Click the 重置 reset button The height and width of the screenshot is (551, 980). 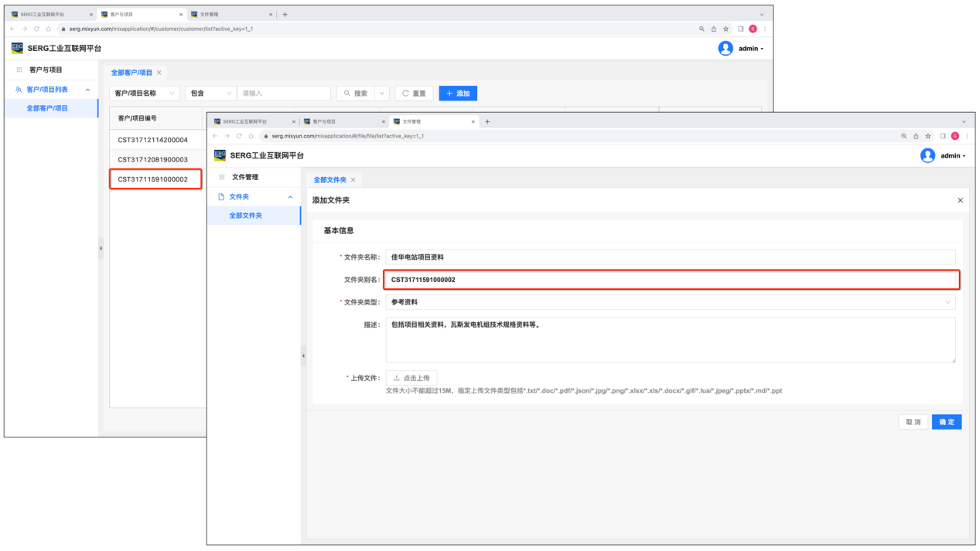click(x=414, y=94)
